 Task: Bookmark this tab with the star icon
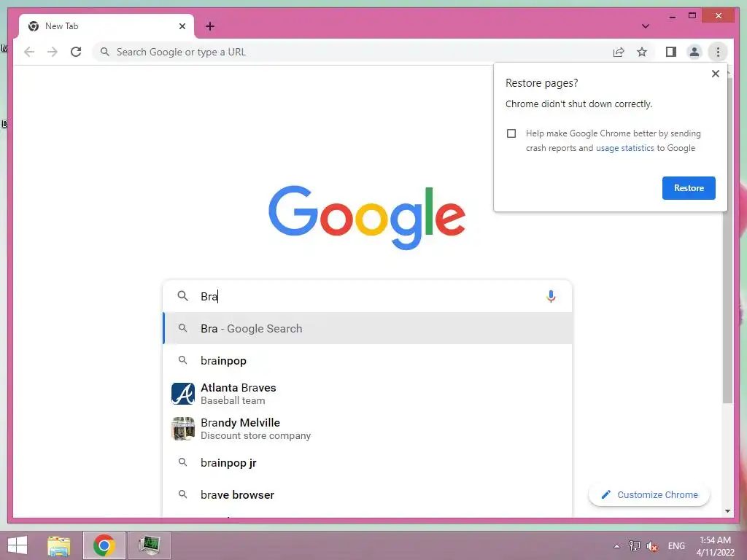pos(642,52)
